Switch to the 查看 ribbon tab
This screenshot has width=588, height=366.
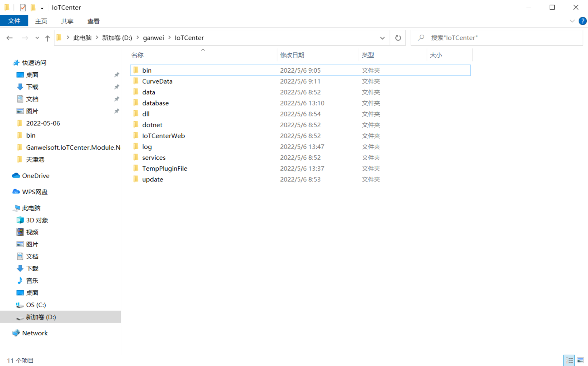pyautogui.click(x=93, y=21)
